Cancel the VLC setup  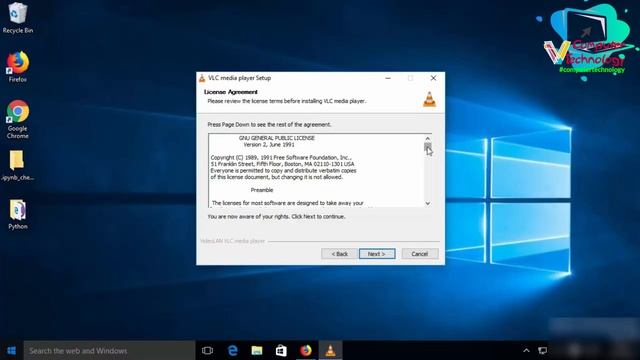[420, 254]
